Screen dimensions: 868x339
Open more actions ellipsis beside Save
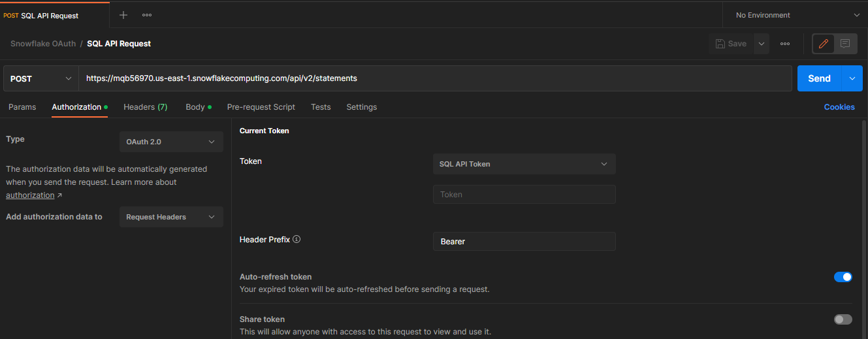[x=785, y=44]
